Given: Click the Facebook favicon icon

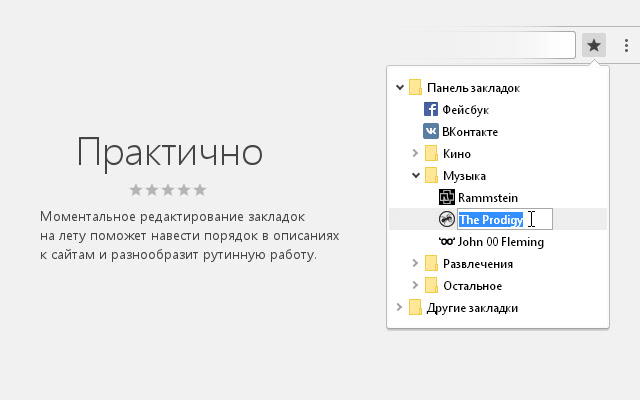Looking at the screenshot, I should [431, 109].
